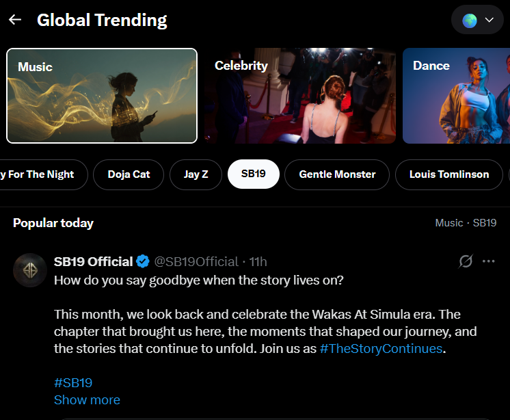Open the #SB19 hashtag link
Image resolution: width=510 pixels, height=420 pixels.
pyautogui.click(x=73, y=383)
